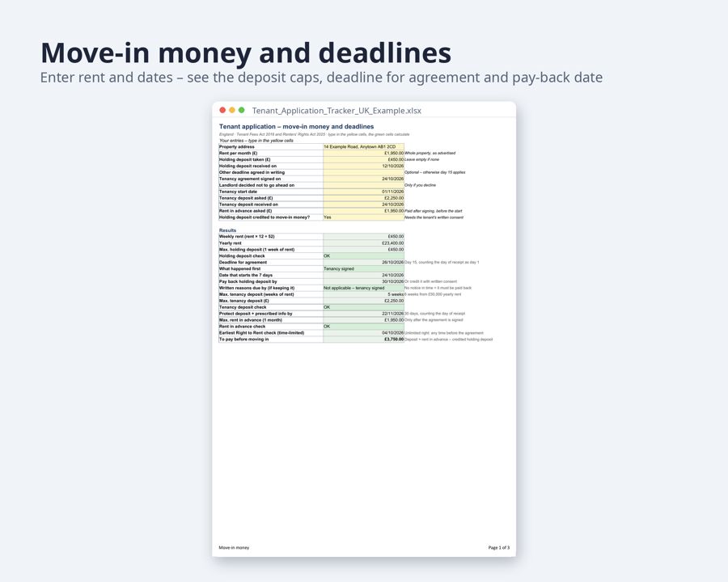This screenshot has height=582, width=728.
Task: Select the Tenancy start date cell 01/11/2026
Action: coord(363,192)
